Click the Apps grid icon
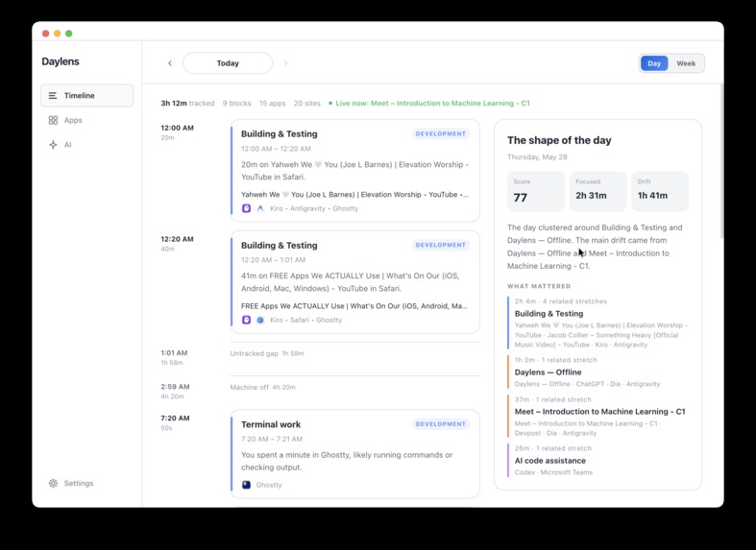The image size is (756, 550). click(x=53, y=120)
